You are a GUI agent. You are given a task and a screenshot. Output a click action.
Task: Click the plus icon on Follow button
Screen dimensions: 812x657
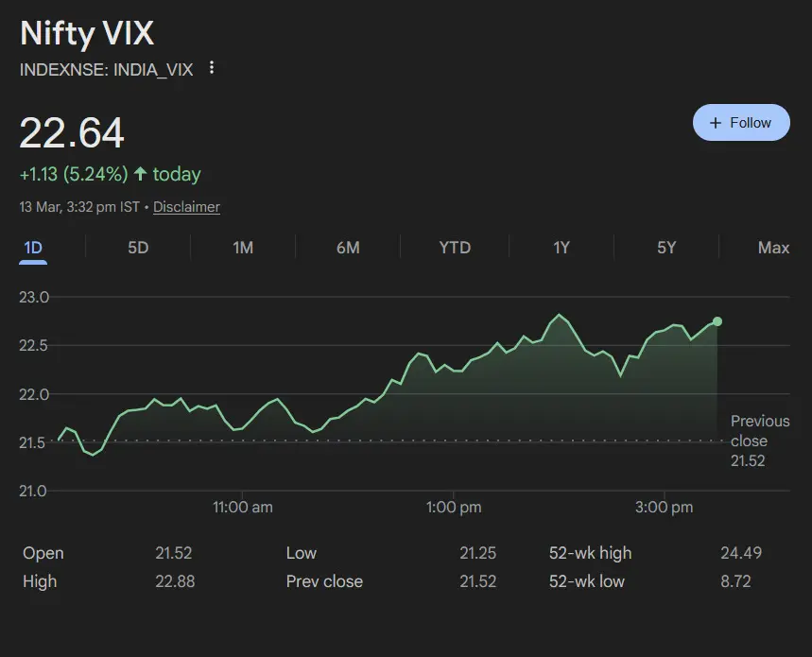[x=717, y=122]
